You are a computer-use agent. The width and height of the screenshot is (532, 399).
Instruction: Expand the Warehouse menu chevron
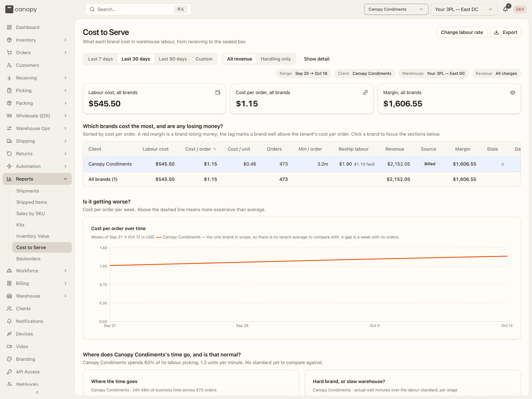pyautogui.click(x=65, y=296)
